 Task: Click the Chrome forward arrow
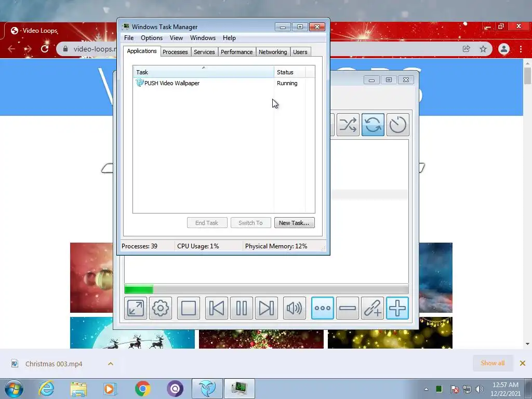point(28,49)
